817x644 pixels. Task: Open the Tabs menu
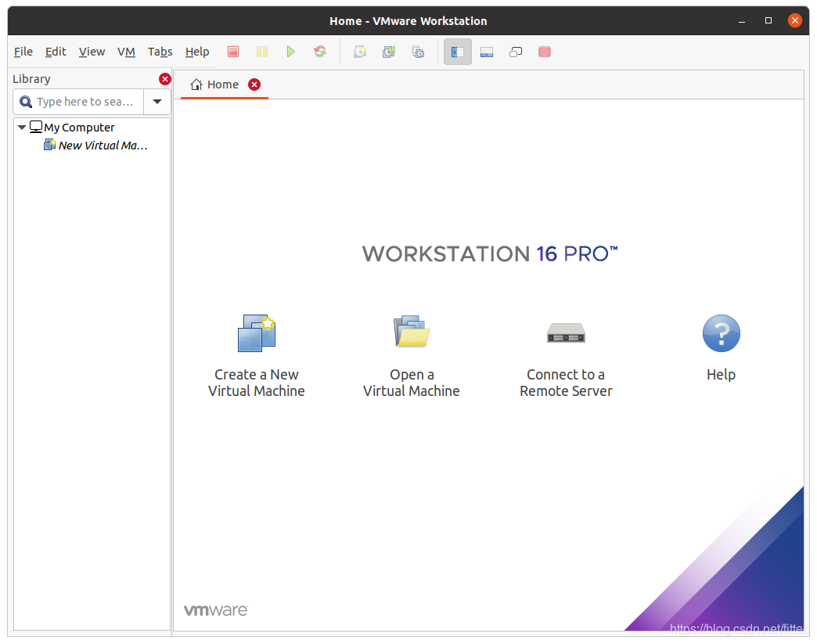160,52
